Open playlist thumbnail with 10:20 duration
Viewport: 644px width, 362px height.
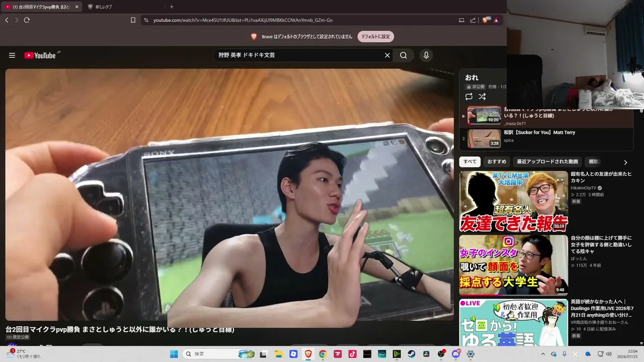(484, 115)
